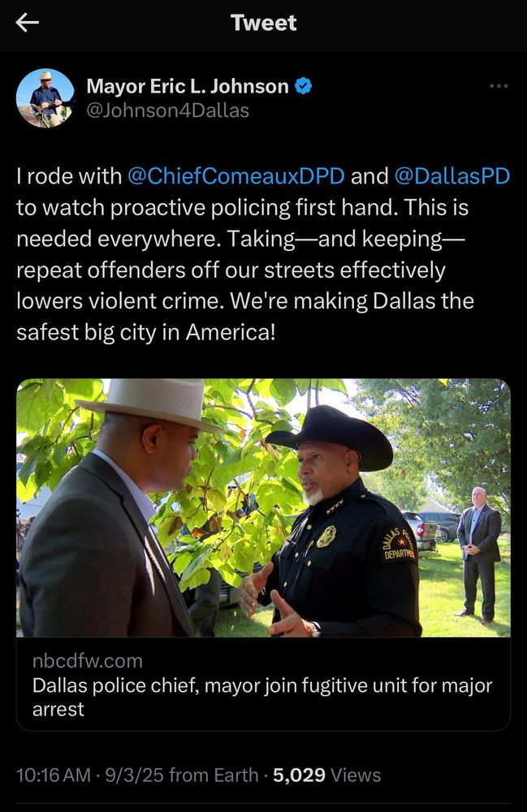View the 5,029 view count number
The image size is (527, 812).
[299, 775]
